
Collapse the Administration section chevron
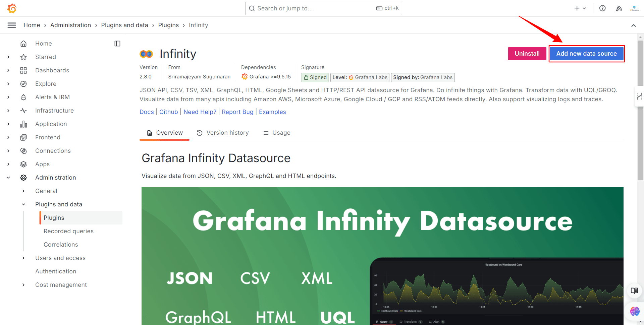pos(8,178)
